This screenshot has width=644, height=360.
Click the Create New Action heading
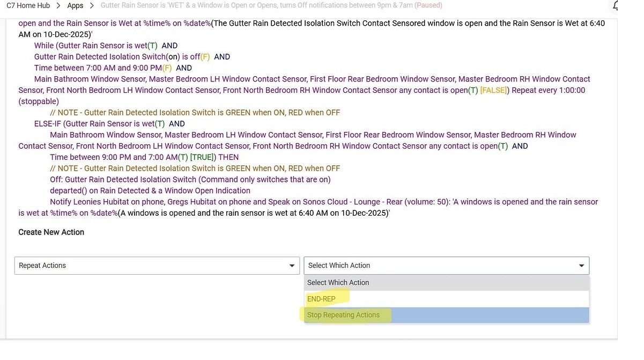click(x=51, y=232)
